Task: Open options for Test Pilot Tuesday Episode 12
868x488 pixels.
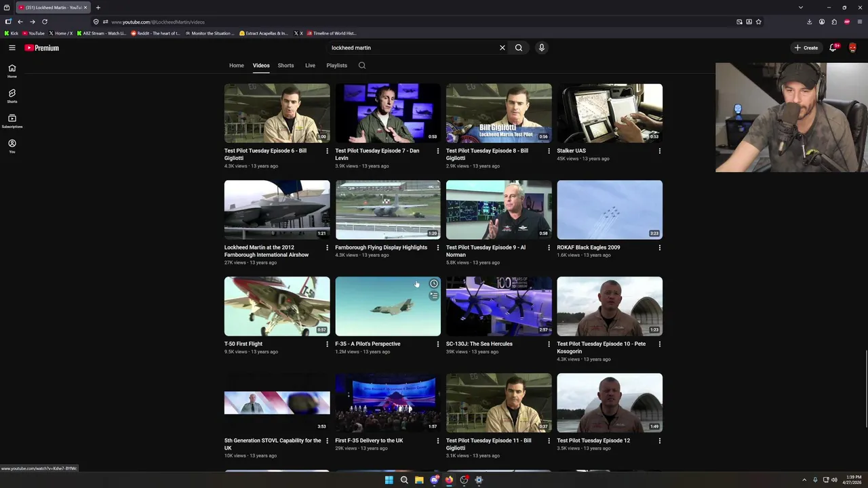Action: point(659,441)
